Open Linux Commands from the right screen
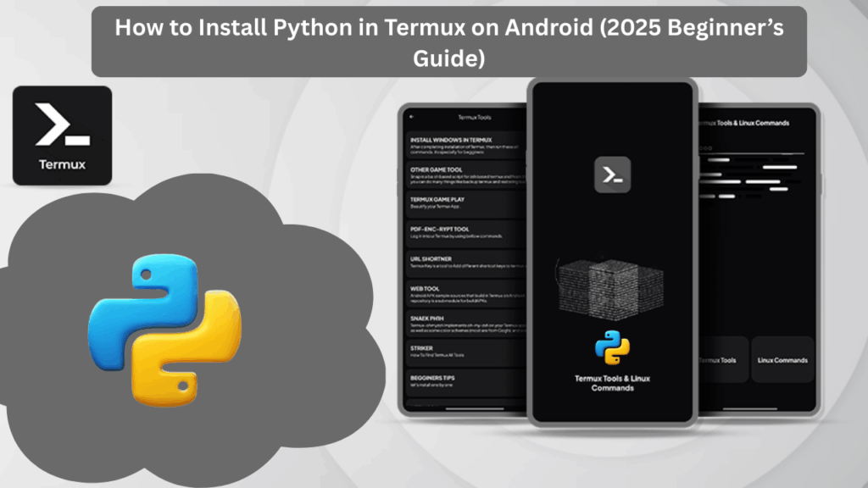 coord(782,359)
